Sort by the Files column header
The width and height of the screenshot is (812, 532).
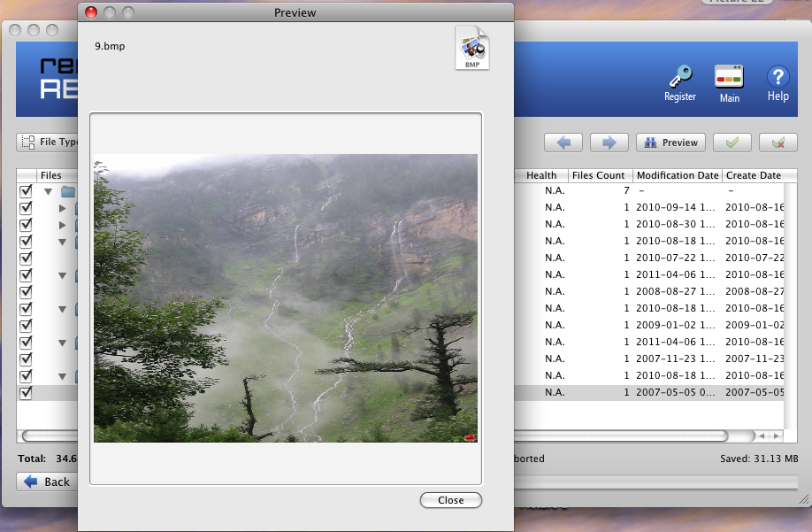57,175
